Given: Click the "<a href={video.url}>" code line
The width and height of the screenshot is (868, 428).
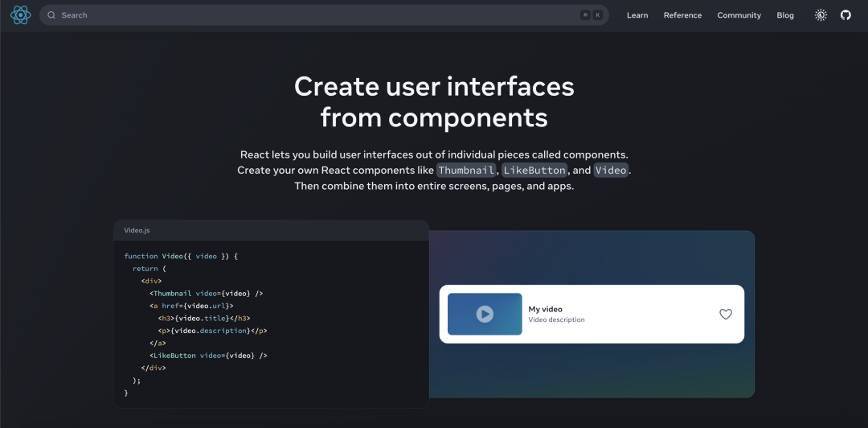Looking at the screenshot, I should (191, 306).
